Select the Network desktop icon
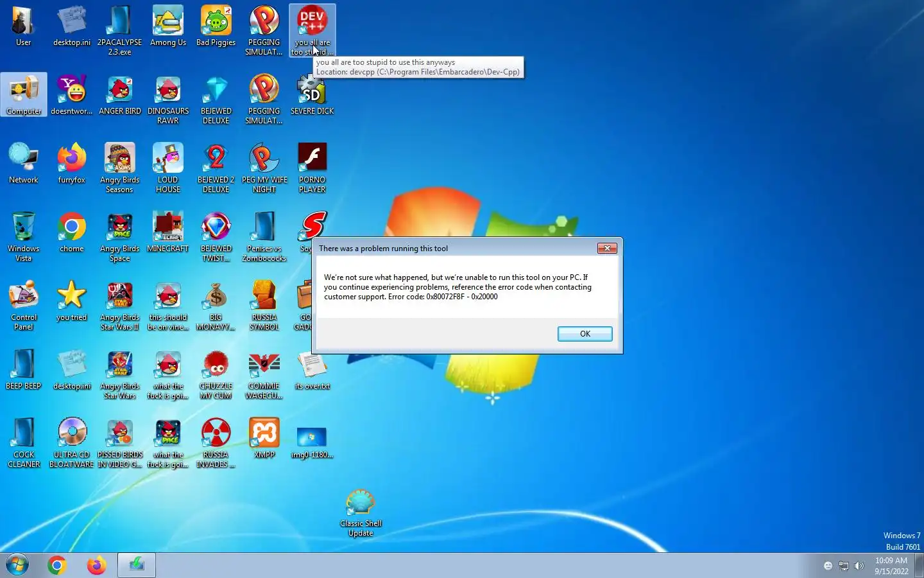Screen dimensions: 924x578 [x=24, y=164]
